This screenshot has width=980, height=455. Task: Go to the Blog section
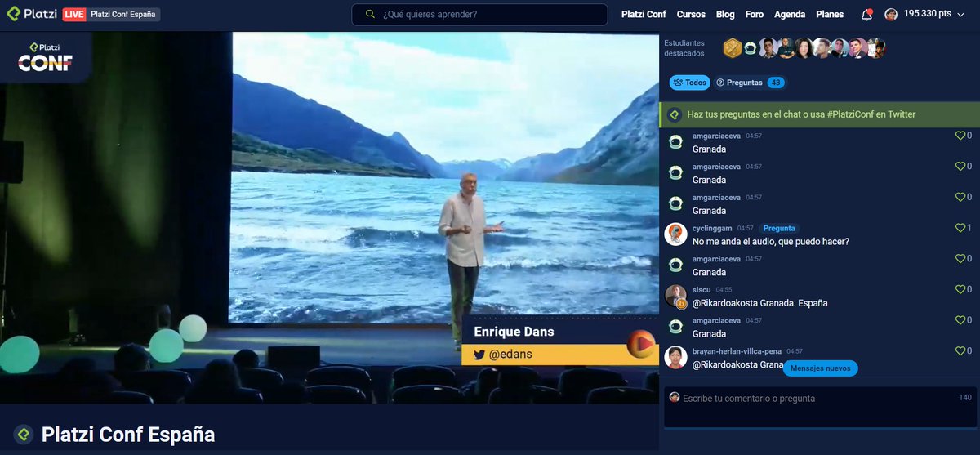pos(725,15)
